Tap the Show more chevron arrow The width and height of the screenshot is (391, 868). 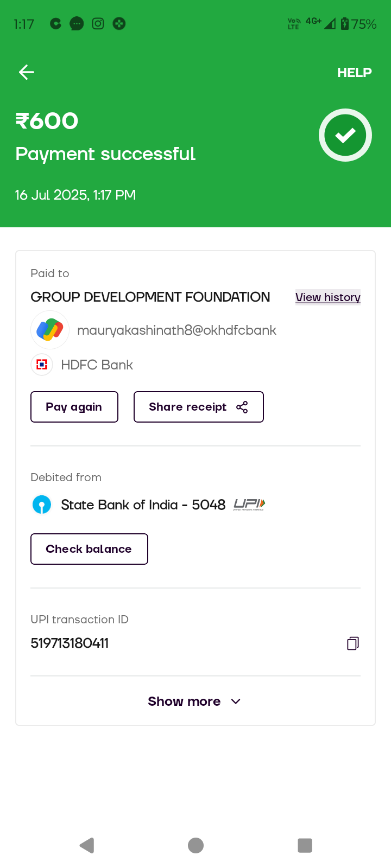tap(236, 701)
